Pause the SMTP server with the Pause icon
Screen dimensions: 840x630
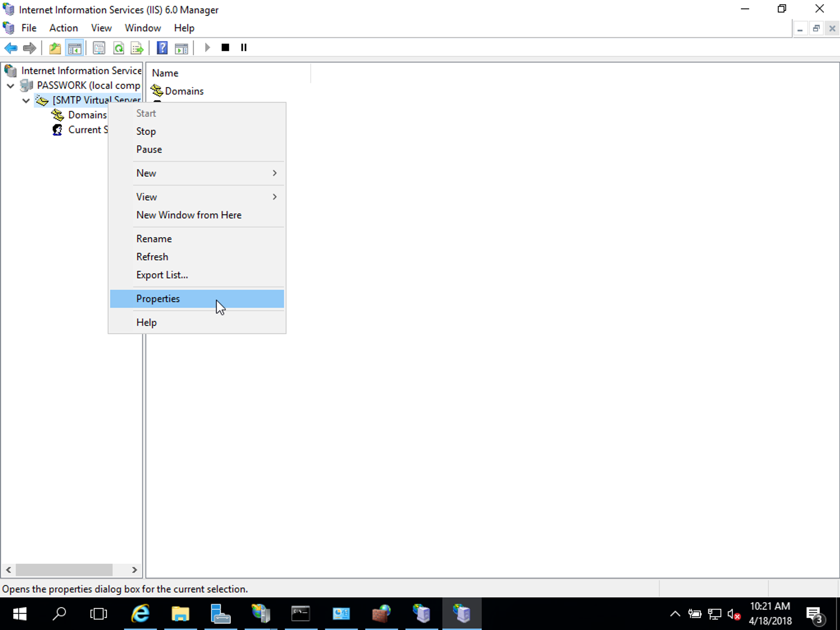point(244,47)
